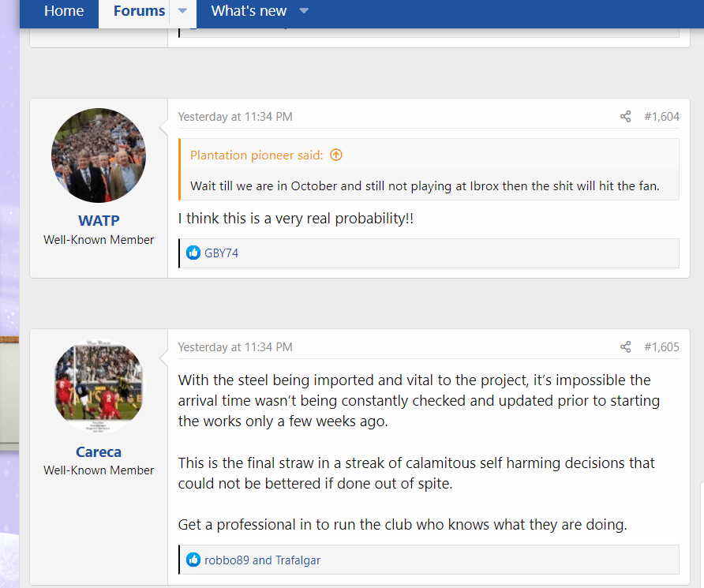Open the Forums tab
The height and width of the screenshot is (588, 704).
139,11
